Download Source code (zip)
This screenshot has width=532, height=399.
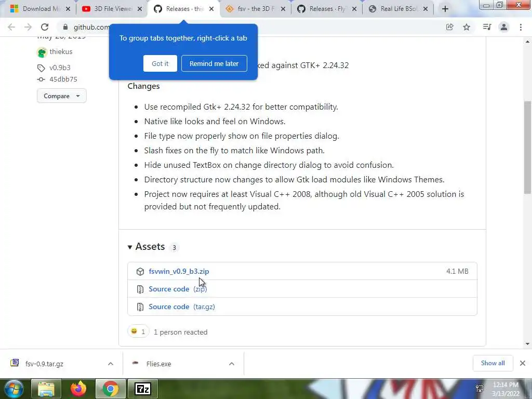178,289
